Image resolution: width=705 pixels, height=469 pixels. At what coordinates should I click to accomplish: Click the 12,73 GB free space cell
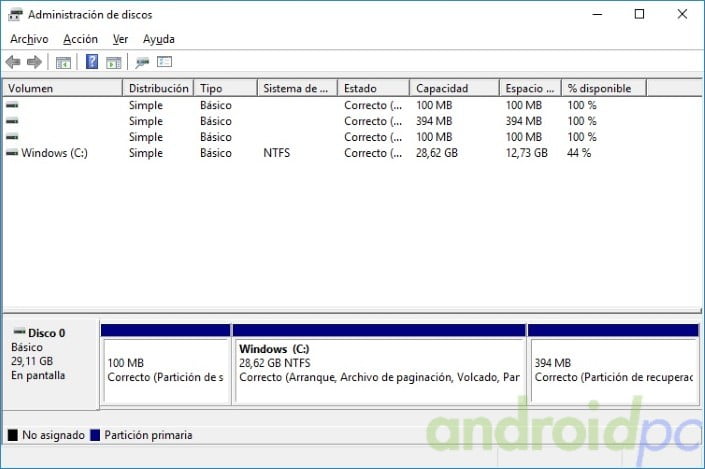point(527,153)
